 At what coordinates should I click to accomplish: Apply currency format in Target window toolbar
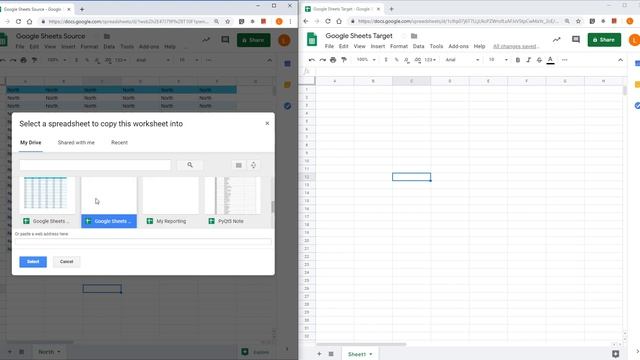pos(386,60)
